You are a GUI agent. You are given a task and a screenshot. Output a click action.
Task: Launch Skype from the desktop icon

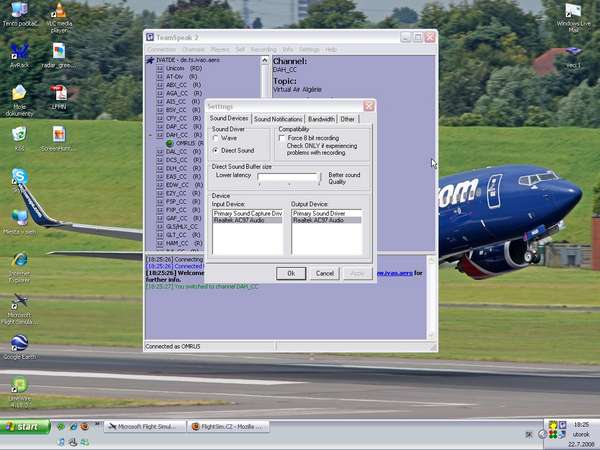(20, 176)
